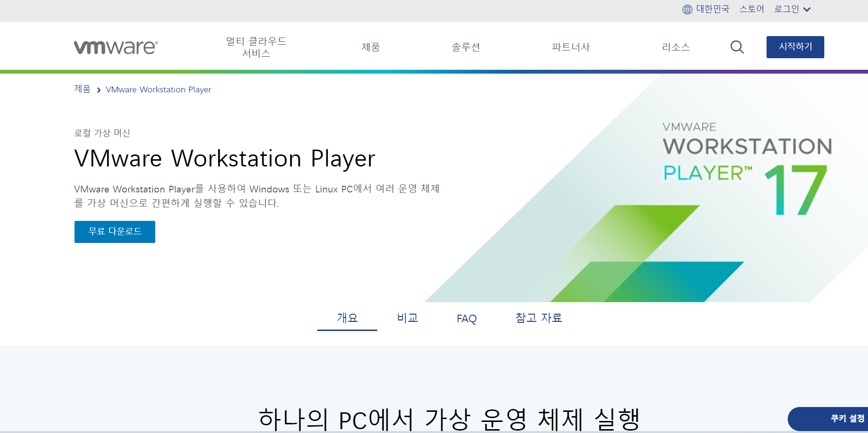Image resolution: width=868 pixels, height=433 pixels.
Task: Click the 로컬 가상 머신 label
Action: pos(102,133)
